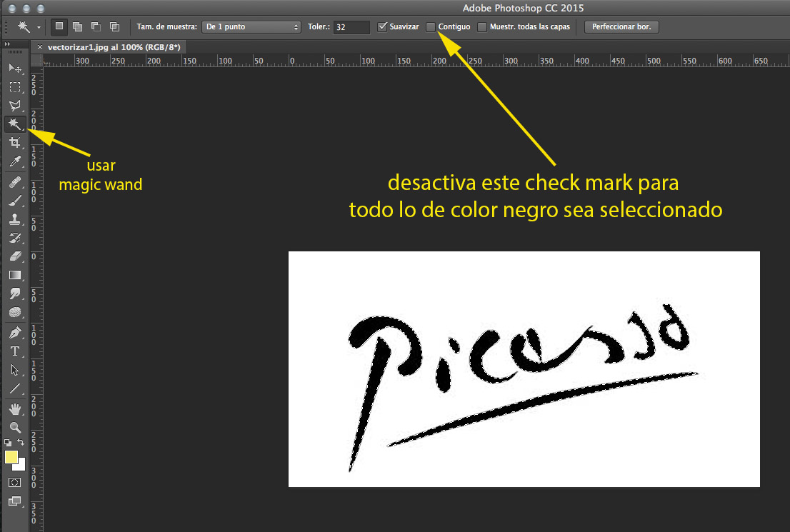Reset default foreground and background colors
Image resolution: width=790 pixels, height=532 pixels.
(x=8, y=442)
